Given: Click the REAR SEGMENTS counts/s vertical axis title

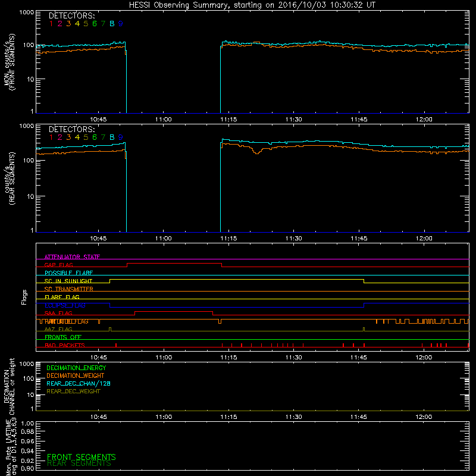Looking at the screenshot, I should pos(10,178).
